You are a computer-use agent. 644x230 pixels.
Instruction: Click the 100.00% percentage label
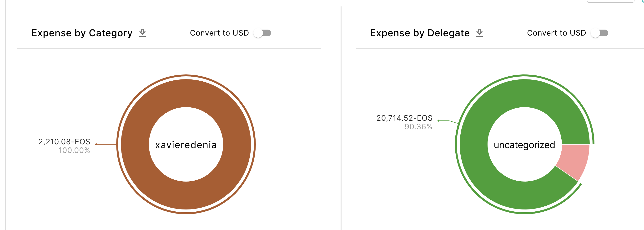click(75, 150)
